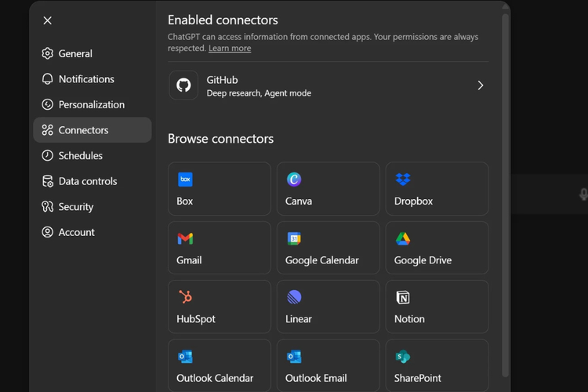The height and width of the screenshot is (392, 588).
Task: Click the GitHub octocat logo
Action: [x=183, y=85]
